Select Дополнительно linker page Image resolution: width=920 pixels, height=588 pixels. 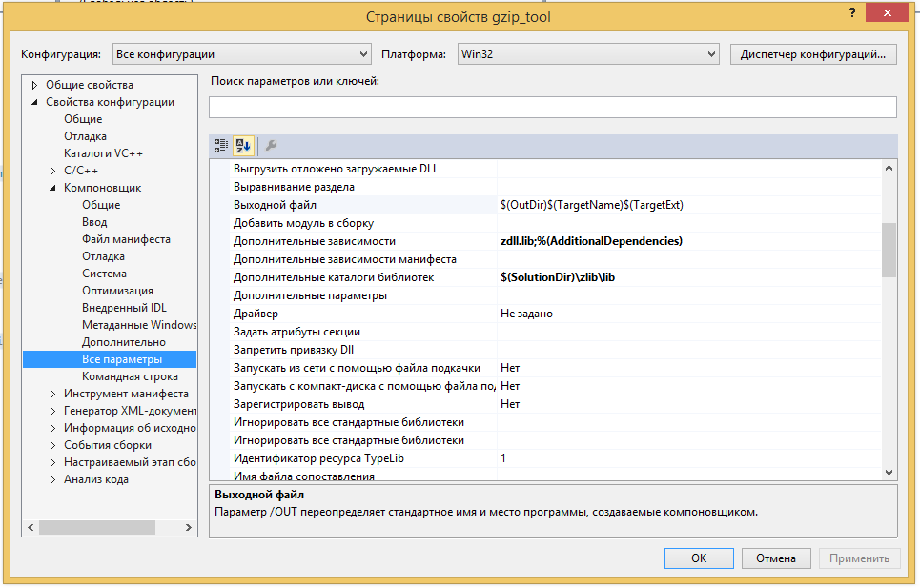click(x=124, y=342)
